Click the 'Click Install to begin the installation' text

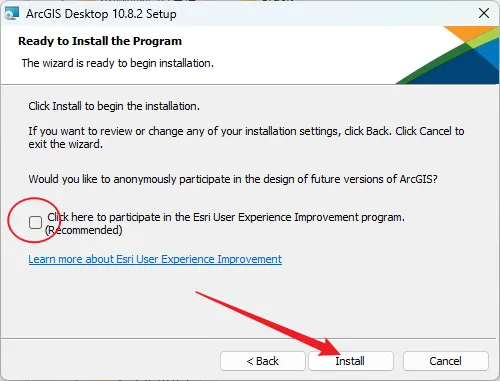(x=114, y=106)
